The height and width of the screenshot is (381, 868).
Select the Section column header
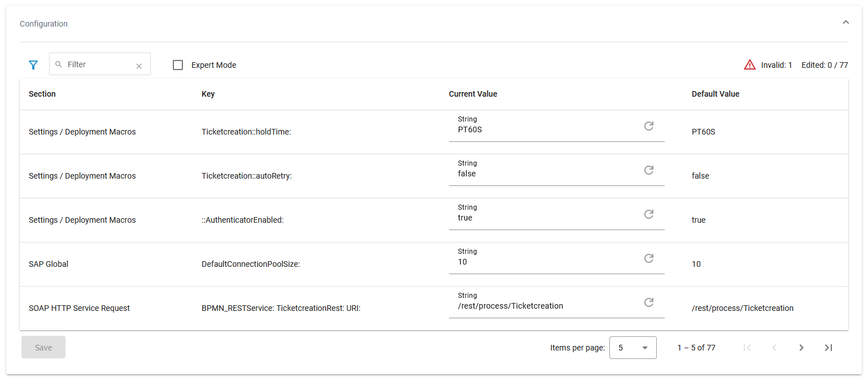(42, 94)
